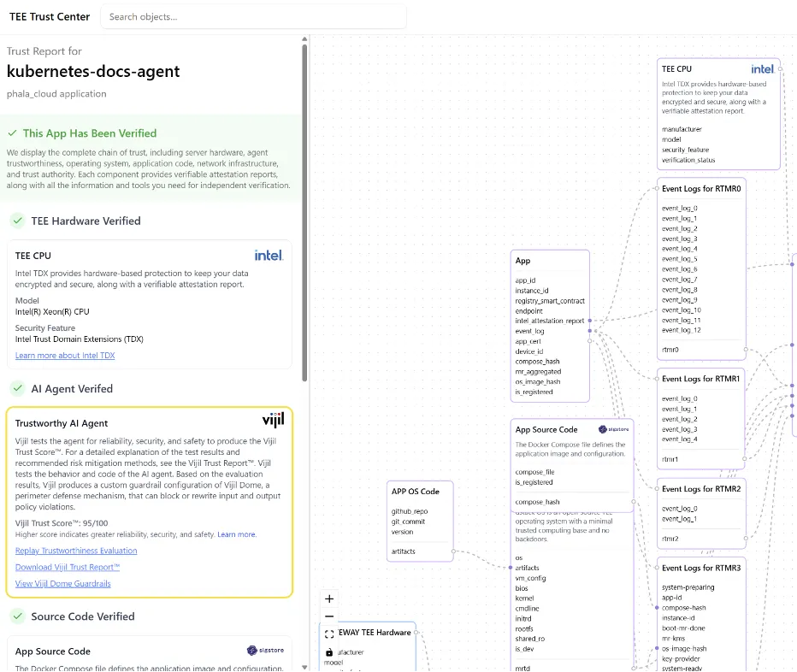
Task: Click the AI Agent Verifed checkmark
Action: pos(18,388)
